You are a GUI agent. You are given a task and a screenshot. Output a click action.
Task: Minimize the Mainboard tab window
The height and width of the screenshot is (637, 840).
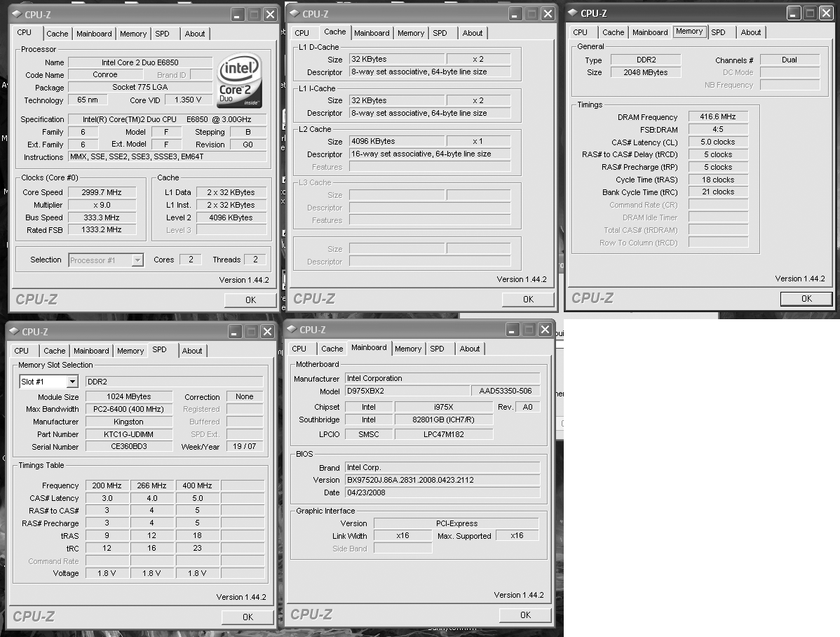point(513,329)
